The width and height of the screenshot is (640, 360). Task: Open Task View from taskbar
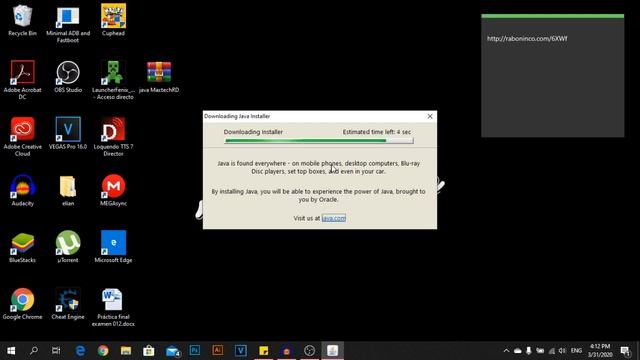coord(56,350)
